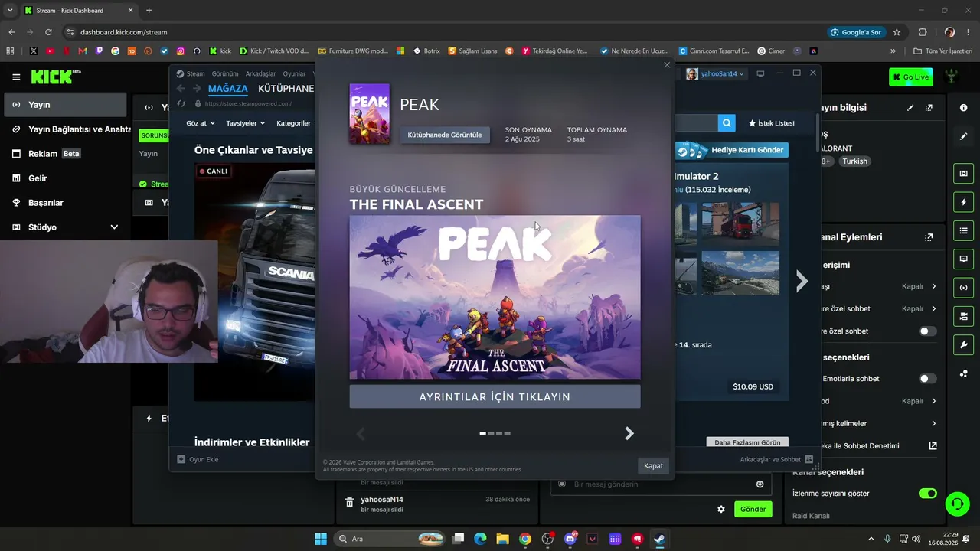Click Oyun Ekle in Steam window
980x551 pixels.
point(198,459)
